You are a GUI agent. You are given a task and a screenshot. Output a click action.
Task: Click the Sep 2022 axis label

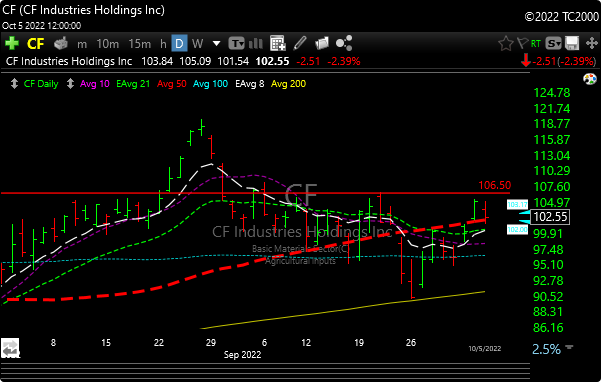[242, 355]
